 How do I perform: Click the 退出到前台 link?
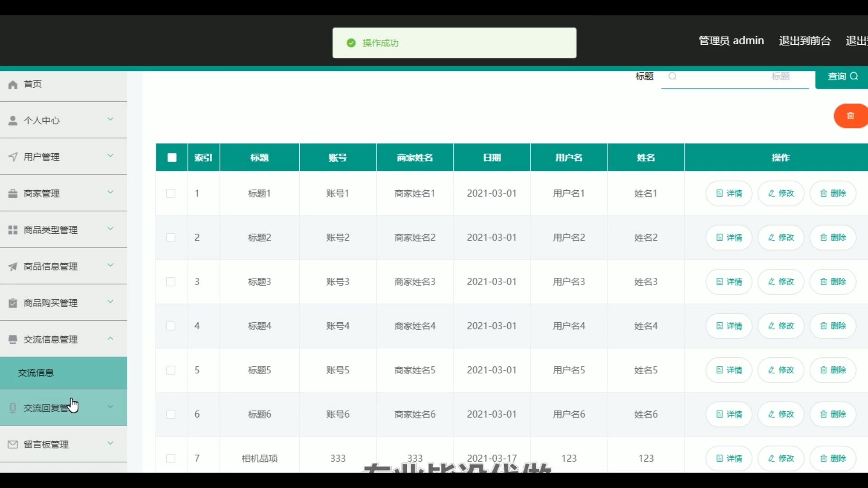point(805,41)
